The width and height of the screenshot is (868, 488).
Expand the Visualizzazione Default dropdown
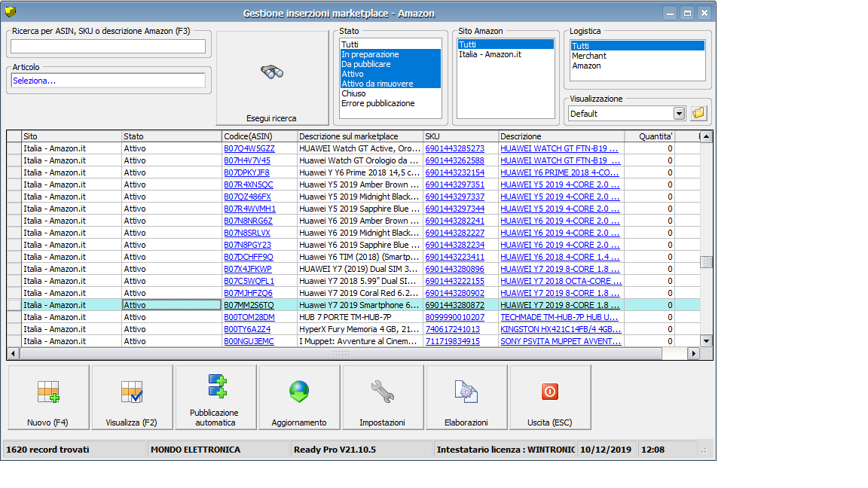click(x=679, y=114)
